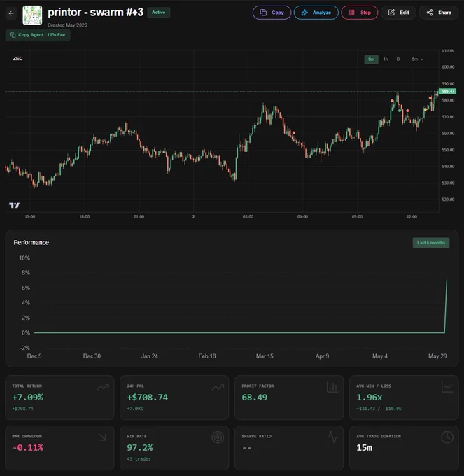Click the 68.49 profit factor value
Viewport: 464px width, 476px height.
(x=255, y=398)
